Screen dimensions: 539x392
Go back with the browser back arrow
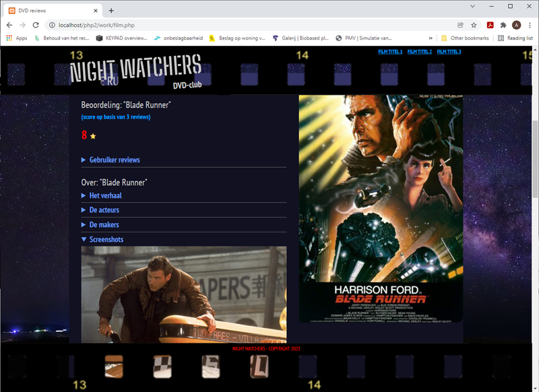pos(9,25)
